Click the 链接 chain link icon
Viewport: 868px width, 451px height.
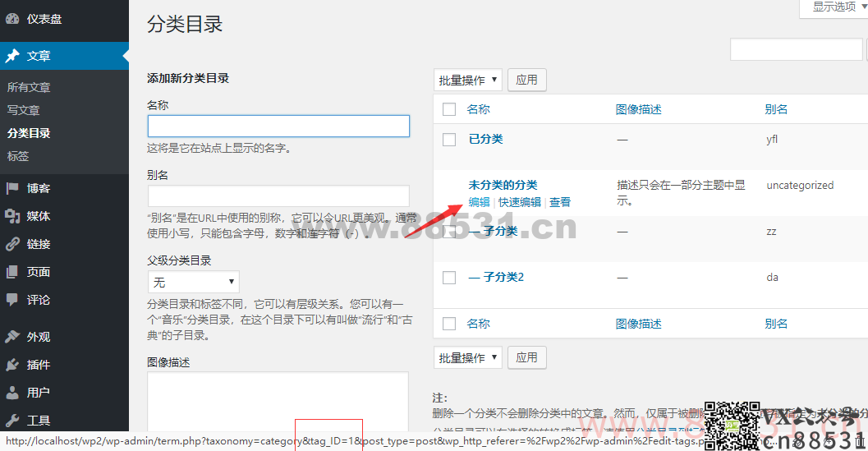(12, 244)
